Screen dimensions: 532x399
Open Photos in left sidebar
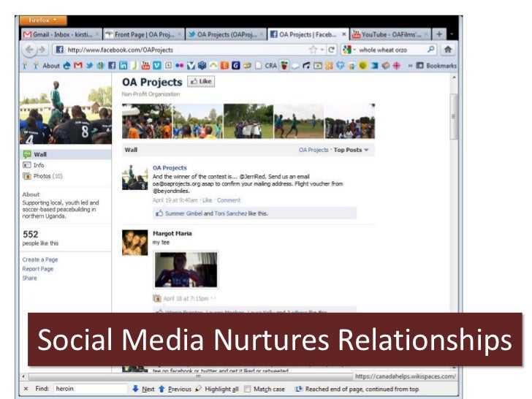42,176
